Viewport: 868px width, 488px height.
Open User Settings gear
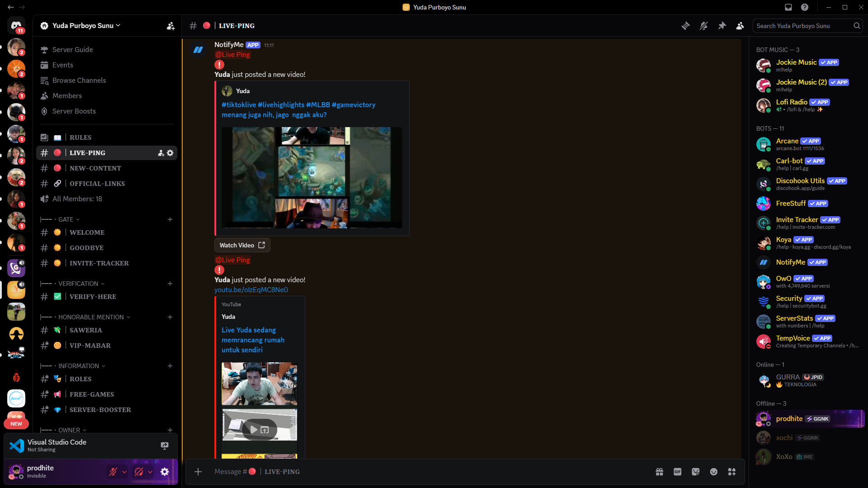(x=165, y=472)
